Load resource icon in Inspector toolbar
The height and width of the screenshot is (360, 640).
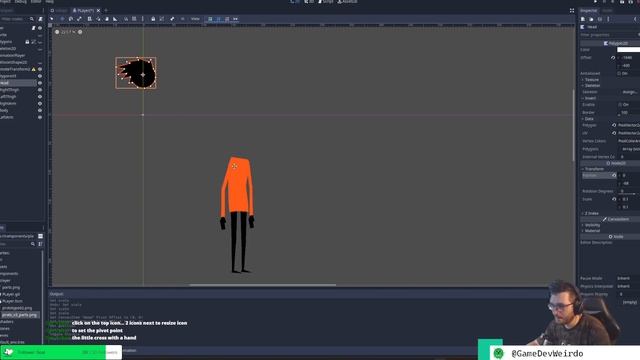pyautogui.click(x=591, y=19)
